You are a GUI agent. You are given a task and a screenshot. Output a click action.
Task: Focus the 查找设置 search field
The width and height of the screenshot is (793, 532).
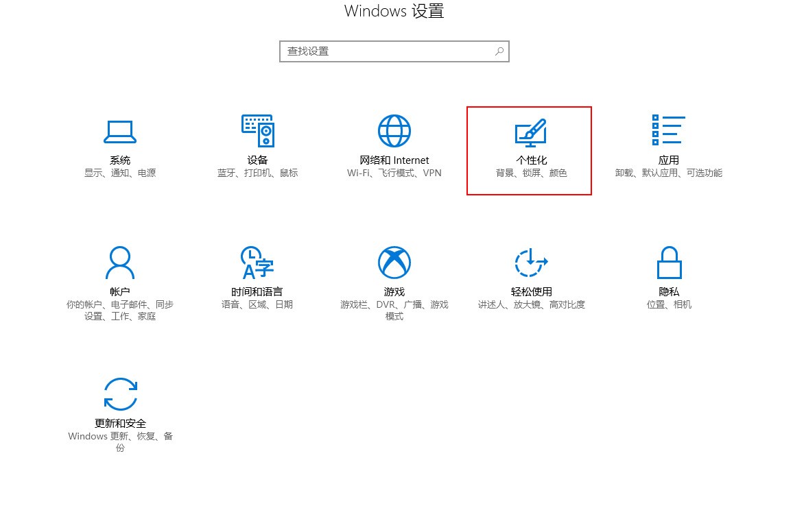click(394, 51)
